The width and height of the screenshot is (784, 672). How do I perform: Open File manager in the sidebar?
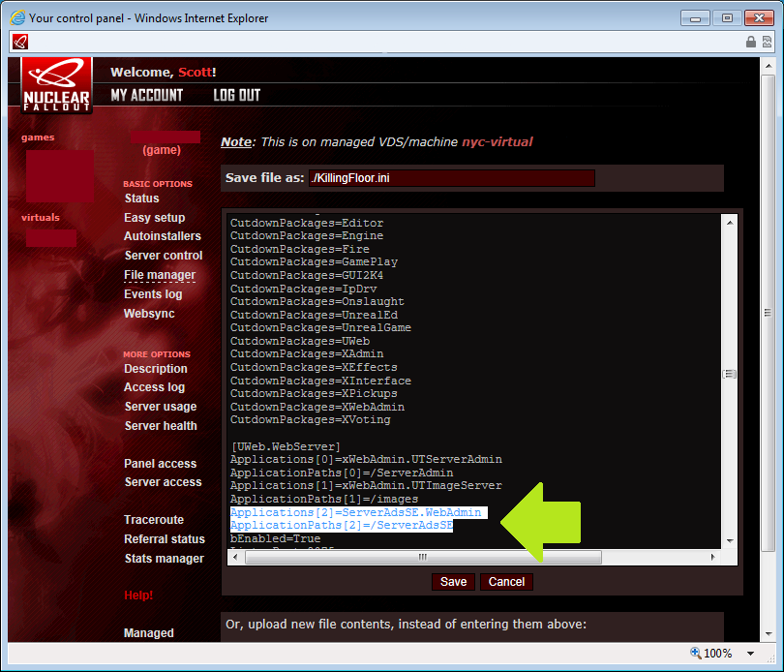[160, 275]
